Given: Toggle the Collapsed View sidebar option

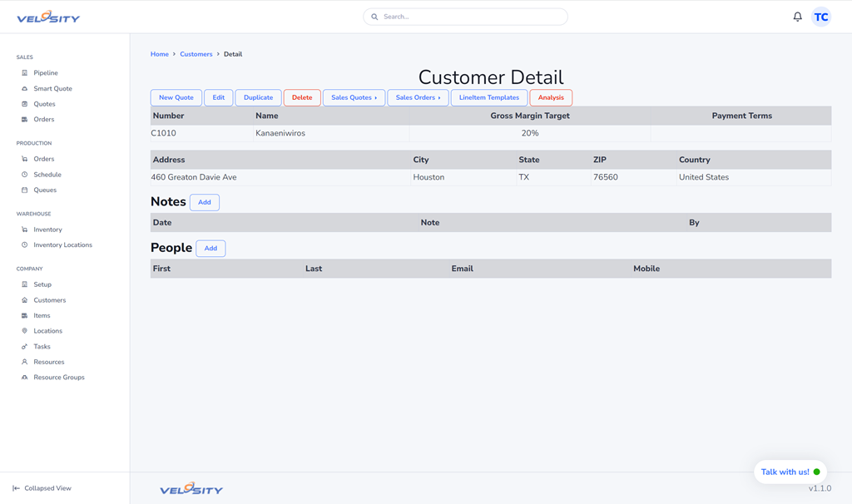Looking at the screenshot, I should (42, 488).
